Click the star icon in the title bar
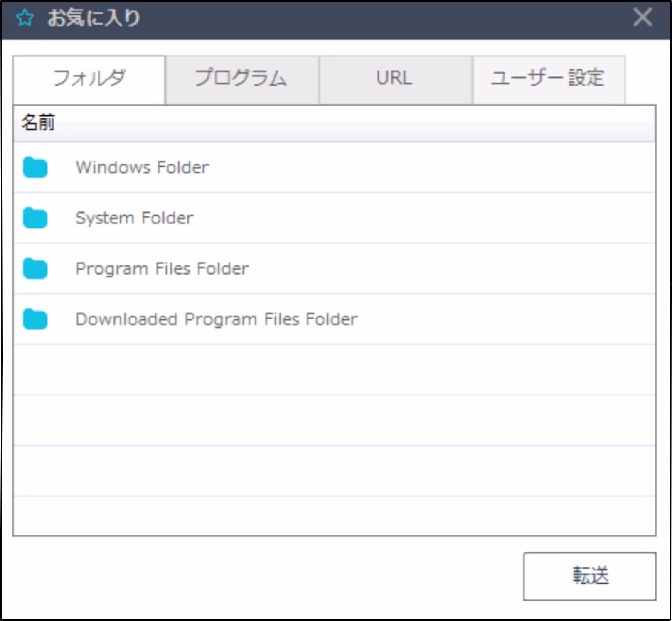Image resolution: width=672 pixels, height=621 pixels. point(25,18)
